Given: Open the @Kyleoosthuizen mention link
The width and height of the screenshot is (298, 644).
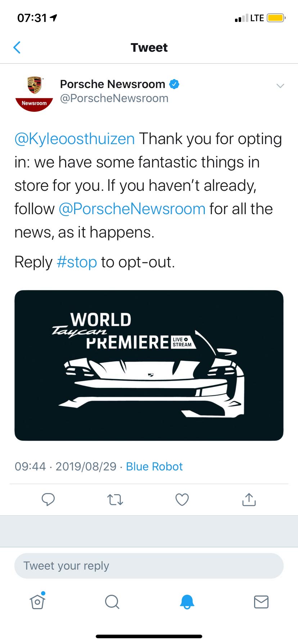Looking at the screenshot, I should click(74, 139).
